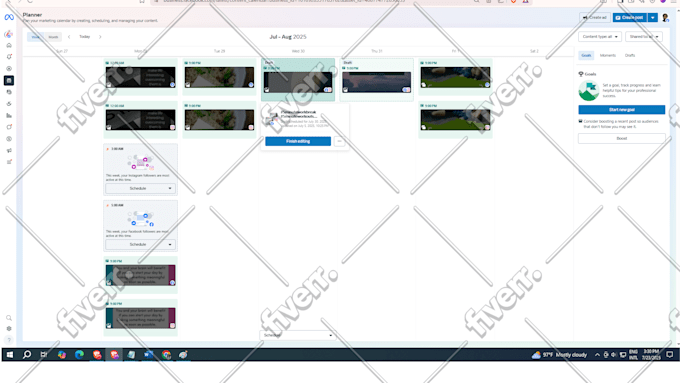Open Schedule dropdown on the Facebook suggestion card

(141, 245)
